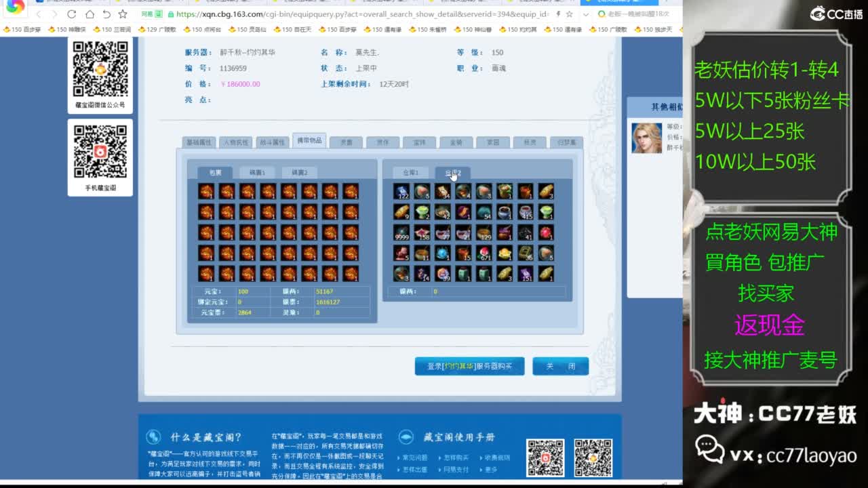Click the 登录[灼灼其华]服务器购买 button
868x488 pixels.
coord(470,366)
